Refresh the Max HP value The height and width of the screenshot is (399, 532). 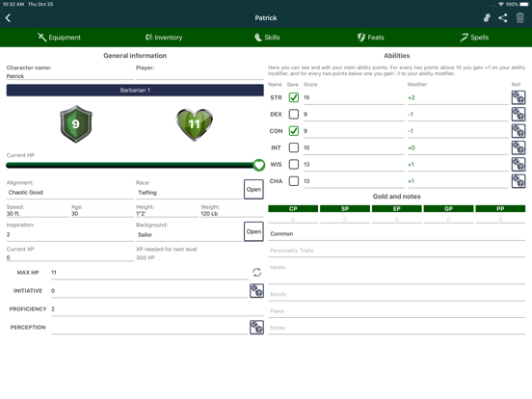click(256, 272)
